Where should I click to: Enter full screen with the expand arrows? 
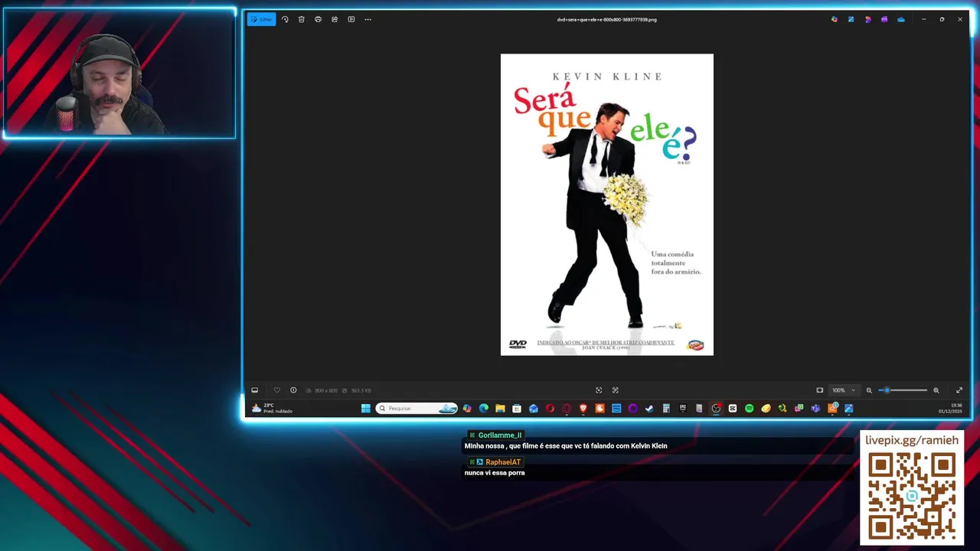pyautogui.click(x=959, y=390)
